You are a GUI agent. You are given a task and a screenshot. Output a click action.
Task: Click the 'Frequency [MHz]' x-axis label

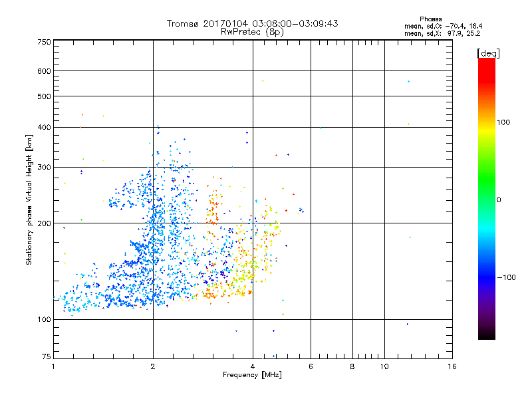(253, 375)
